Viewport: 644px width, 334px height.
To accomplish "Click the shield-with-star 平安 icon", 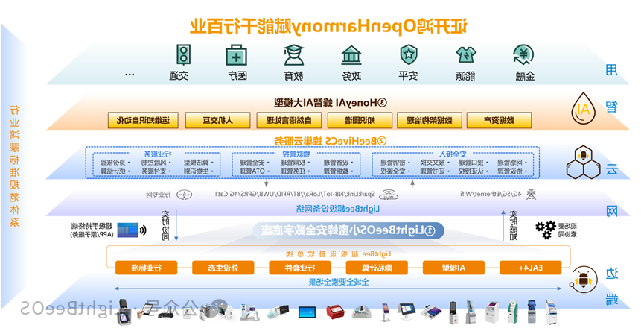I will pyautogui.click(x=409, y=54).
